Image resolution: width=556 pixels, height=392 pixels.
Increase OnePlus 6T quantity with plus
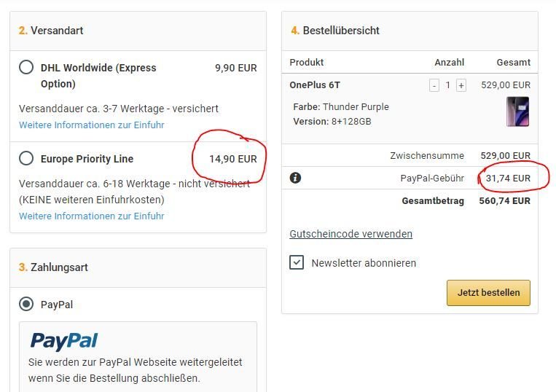click(461, 85)
